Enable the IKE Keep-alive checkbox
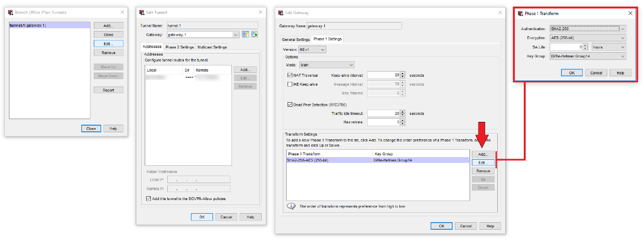This screenshot has height=241, width=644. click(x=290, y=84)
